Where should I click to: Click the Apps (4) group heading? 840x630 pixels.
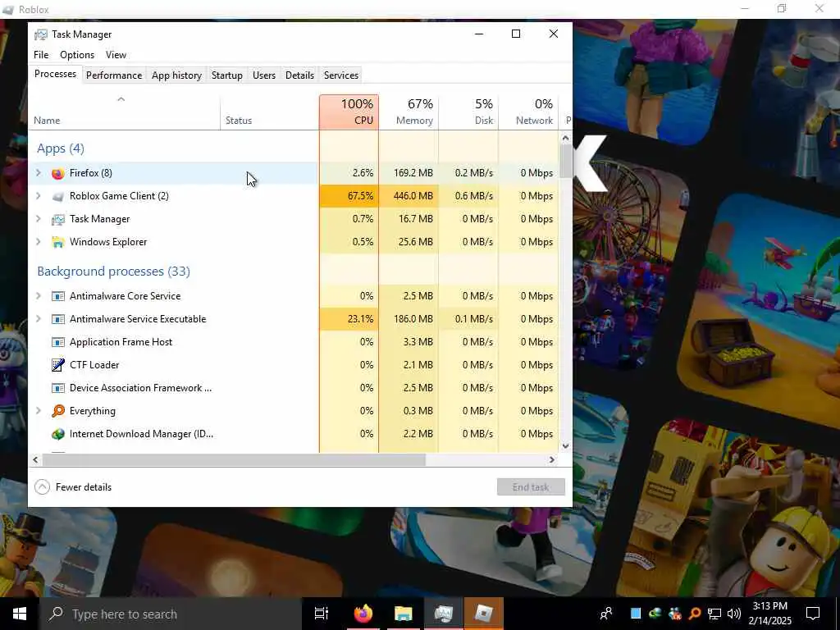click(x=61, y=148)
